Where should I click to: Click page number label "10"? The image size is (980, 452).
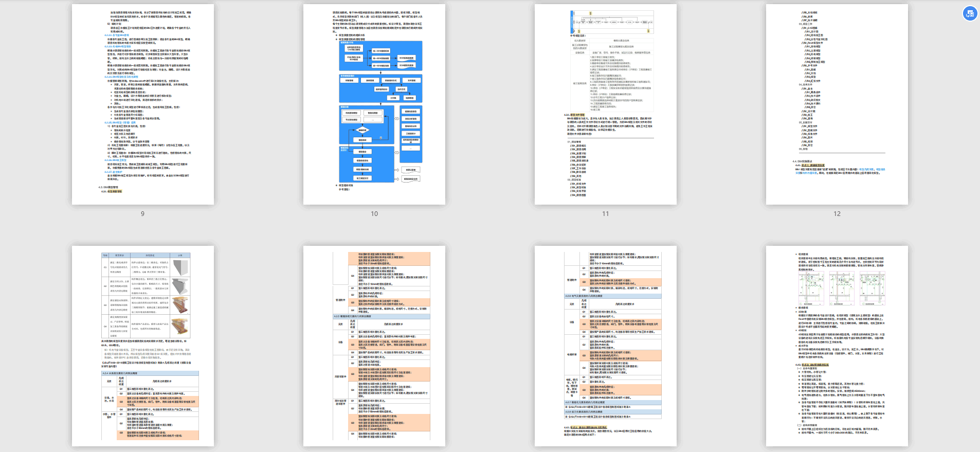[x=374, y=213]
